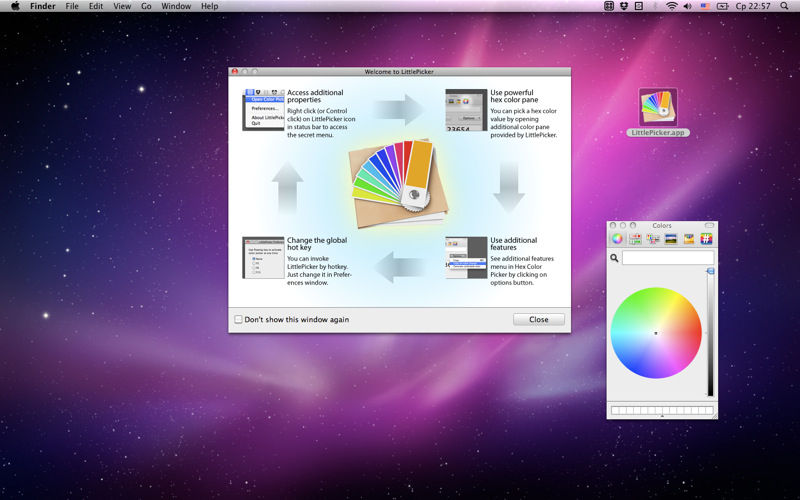
Task: Click the saved color swatch strip in Colors window
Action: click(x=662, y=410)
